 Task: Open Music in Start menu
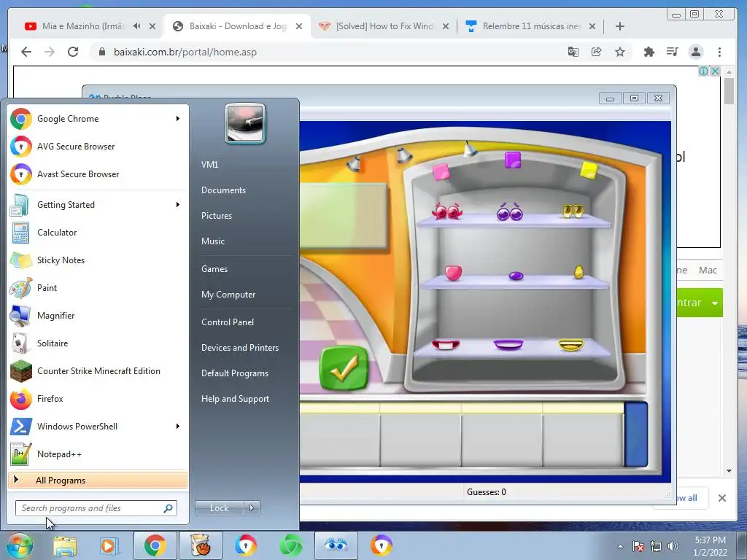[x=213, y=241]
